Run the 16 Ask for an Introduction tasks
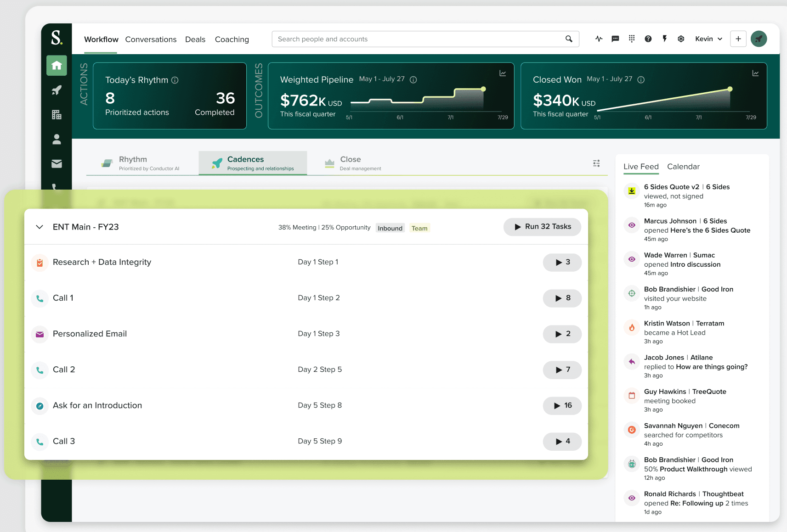Viewport: 787px width, 532px height. point(562,405)
